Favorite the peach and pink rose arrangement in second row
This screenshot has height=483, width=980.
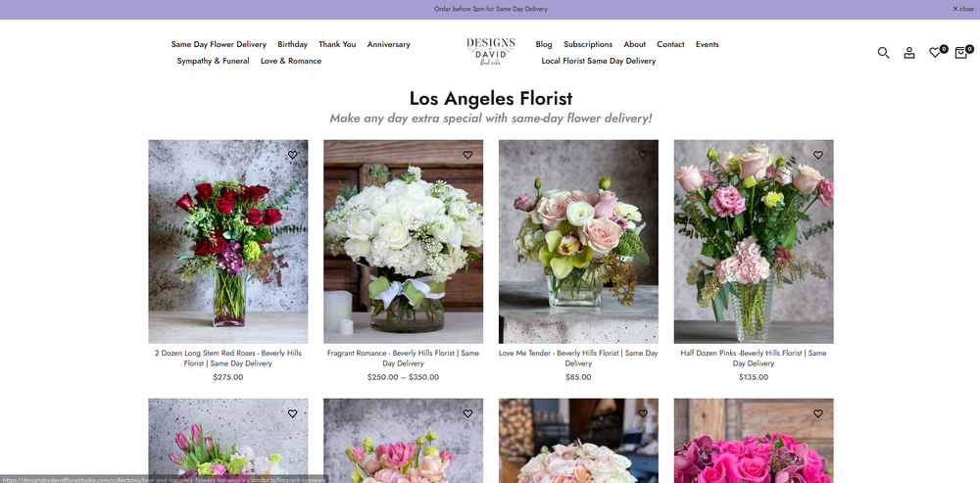point(467,413)
